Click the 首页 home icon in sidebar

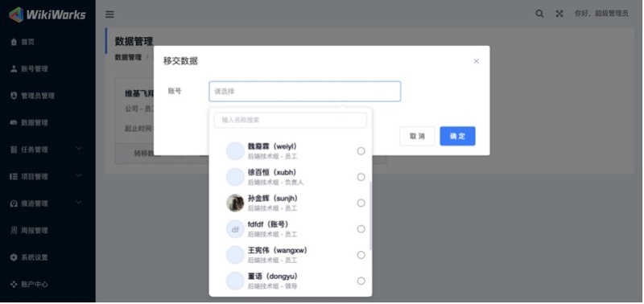pyautogui.click(x=14, y=42)
